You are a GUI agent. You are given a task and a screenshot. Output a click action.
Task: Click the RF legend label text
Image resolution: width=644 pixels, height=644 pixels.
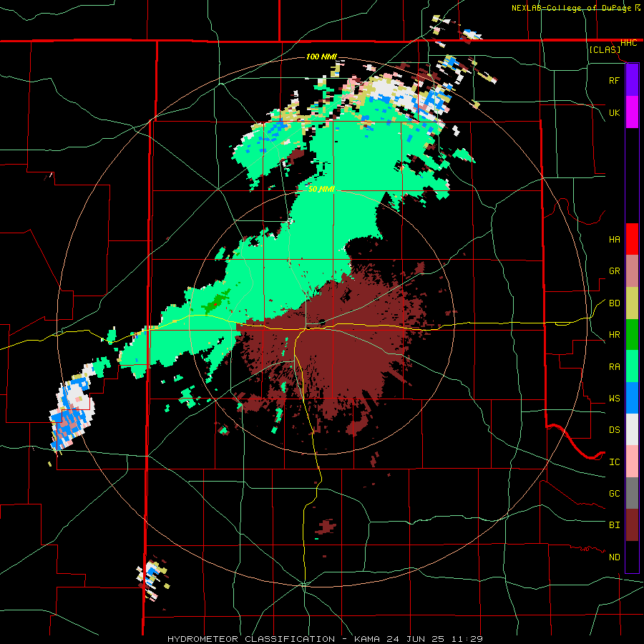(614, 80)
